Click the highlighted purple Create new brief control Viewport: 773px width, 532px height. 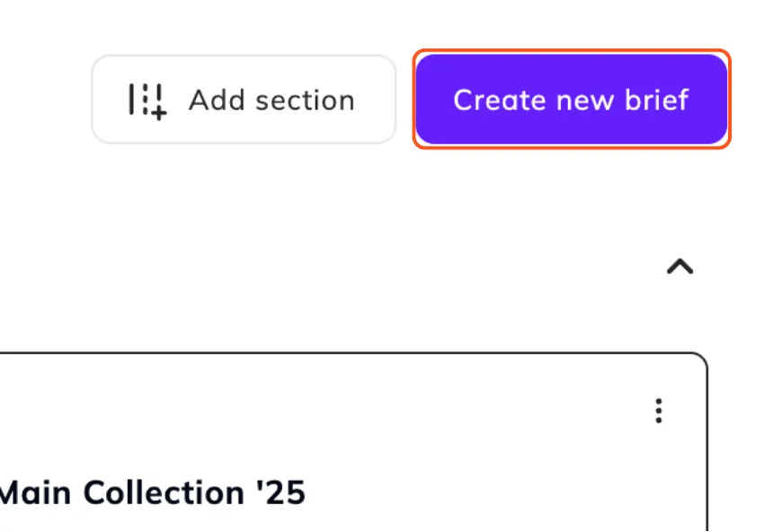[572, 100]
